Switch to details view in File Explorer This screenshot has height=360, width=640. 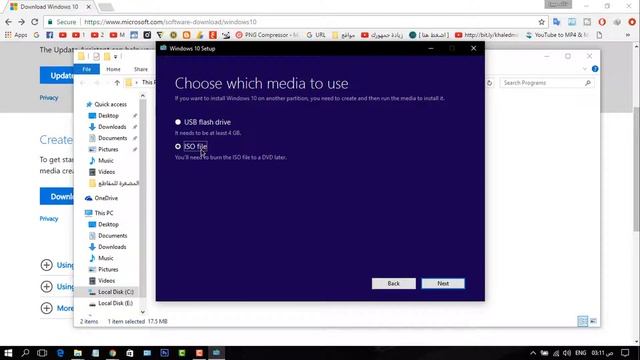coord(582,321)
